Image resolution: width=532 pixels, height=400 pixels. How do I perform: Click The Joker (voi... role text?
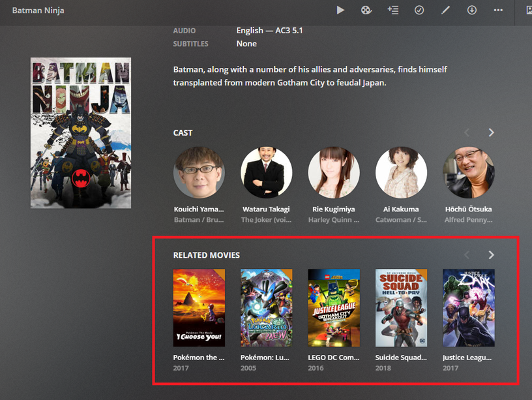266,220
